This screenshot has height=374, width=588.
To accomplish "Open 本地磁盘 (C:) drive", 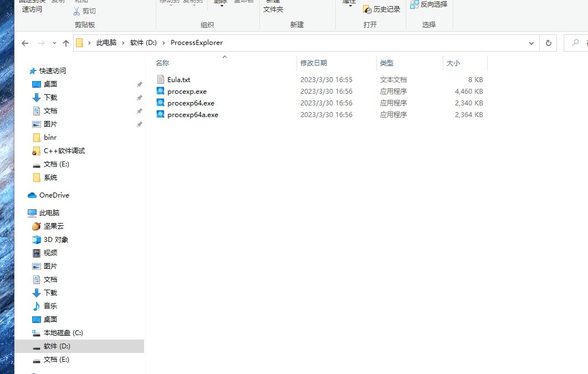I will pyautogui.click(x=63, y=333).
